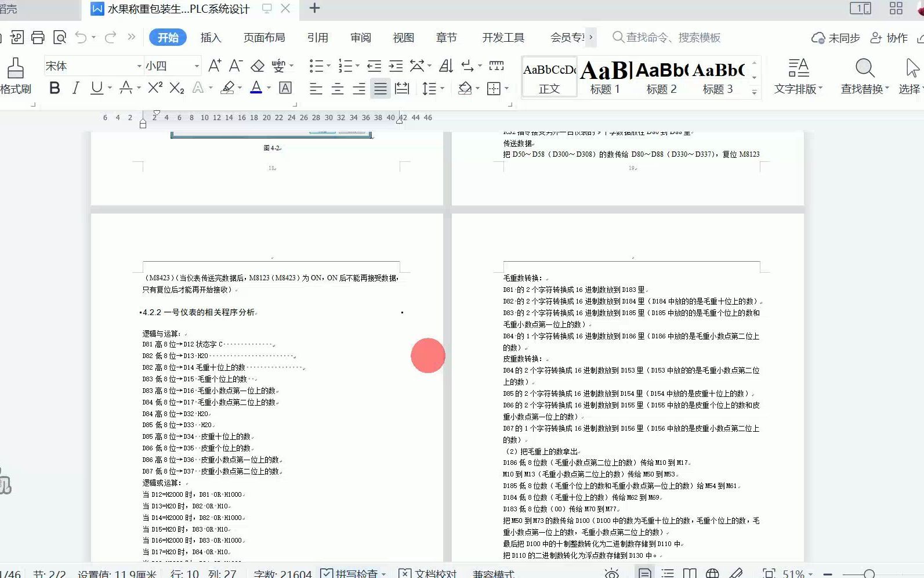This screenshot has width=924, height=578.
Task: Switch to the 视图 (View) tab
Action: pyautogui.click(x=403, y=38)
